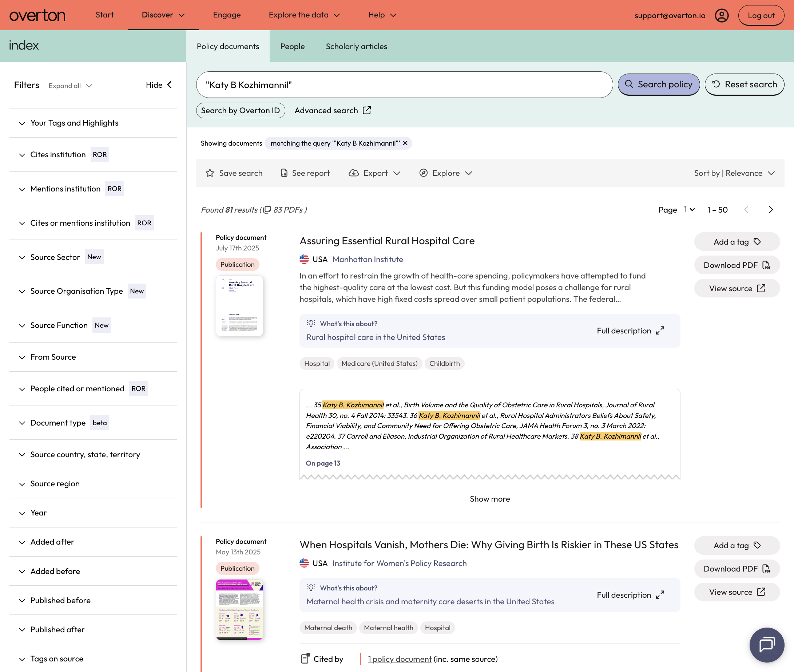This screenshot has width=794, height=672.
Task: Open the user account profile icon
Action: [721, 16]
